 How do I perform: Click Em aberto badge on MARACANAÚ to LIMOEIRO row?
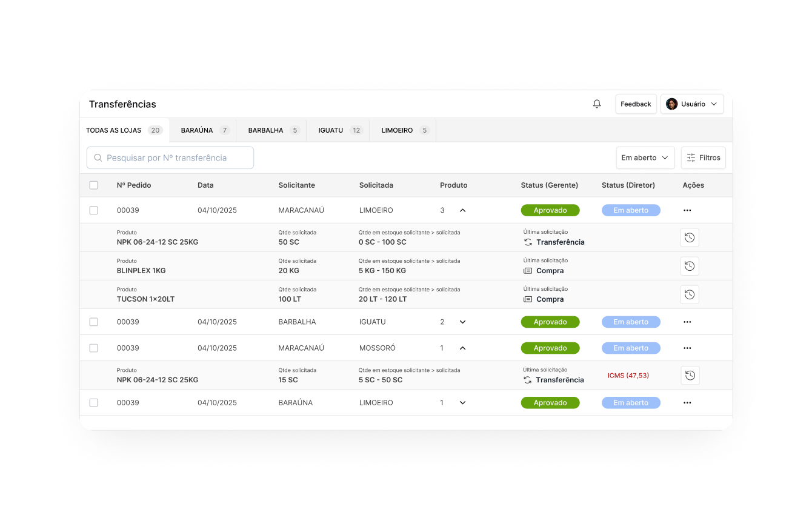coord(631,210)
